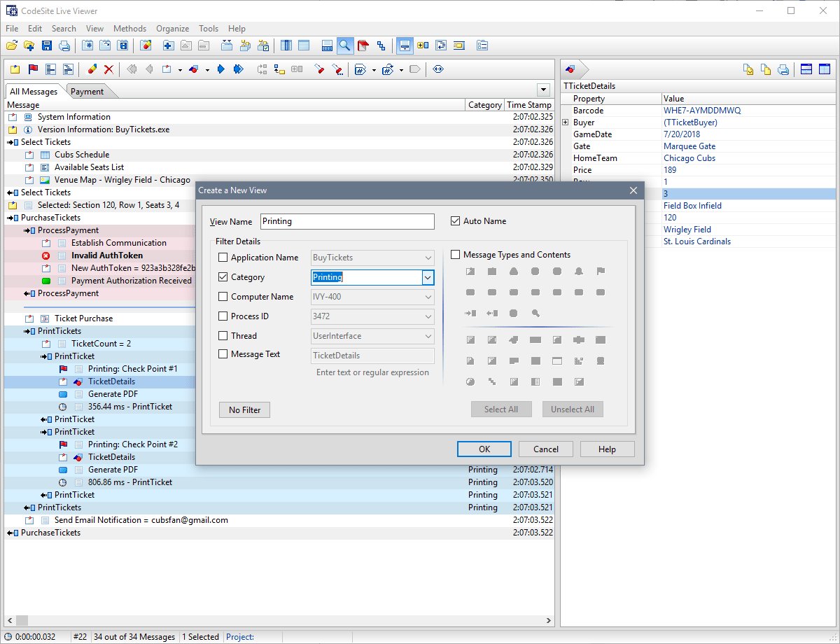Click the red flag icon on the message toolbar
840x644 pixels.
31,69
